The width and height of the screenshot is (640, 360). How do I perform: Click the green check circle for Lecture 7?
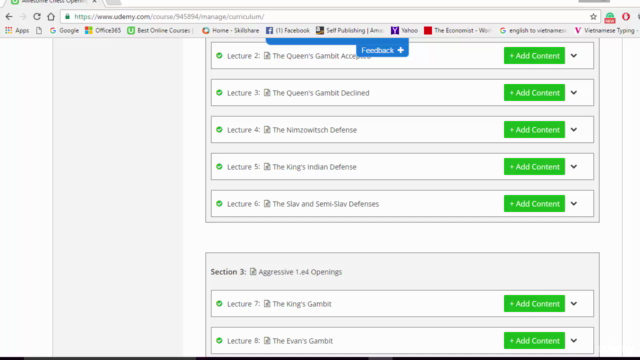pos(219,304)
